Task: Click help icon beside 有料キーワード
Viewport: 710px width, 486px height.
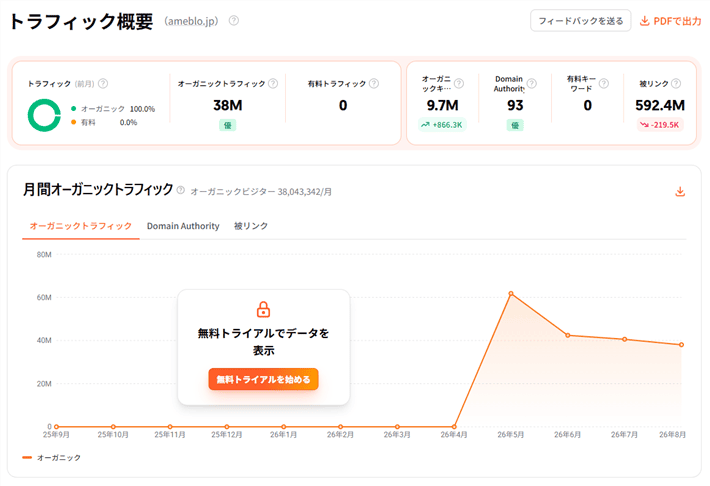Action: coord(604,83)
